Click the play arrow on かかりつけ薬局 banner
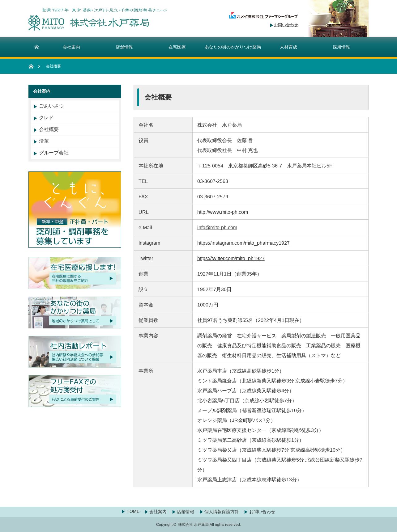The image size is (397, 532). (111, 321)
